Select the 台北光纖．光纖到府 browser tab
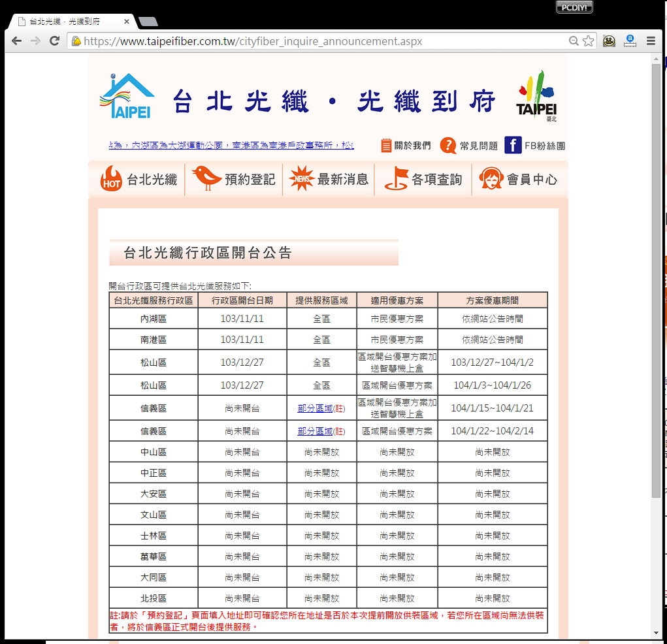The width and height of the screenshot is (667, 644). [x=70, y=22]
